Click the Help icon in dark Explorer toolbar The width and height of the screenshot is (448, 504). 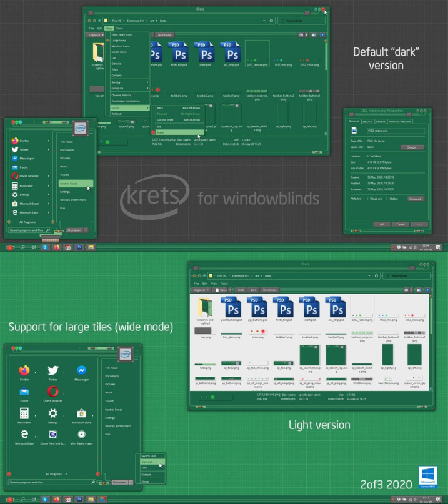[322, 35]
